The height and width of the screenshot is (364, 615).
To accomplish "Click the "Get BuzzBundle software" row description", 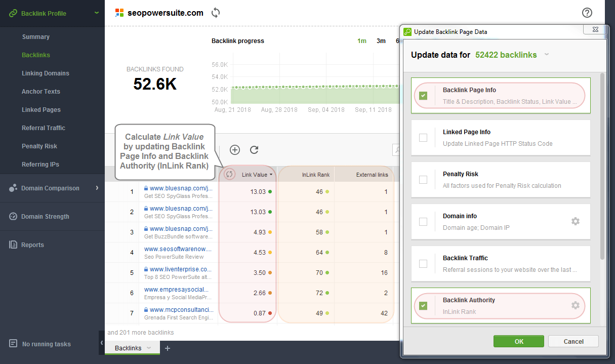I will click(x=178, y=236).
